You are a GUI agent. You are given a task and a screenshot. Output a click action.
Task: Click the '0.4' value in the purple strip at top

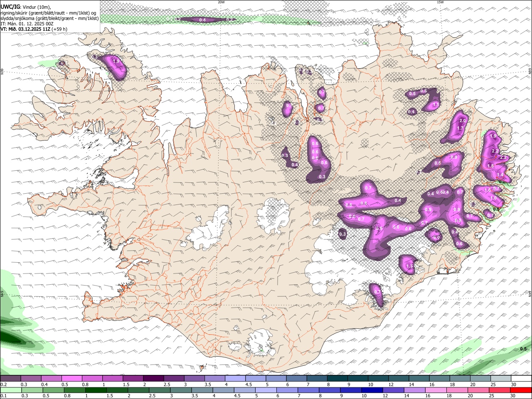pyautogui.click(x=202, y=20)
